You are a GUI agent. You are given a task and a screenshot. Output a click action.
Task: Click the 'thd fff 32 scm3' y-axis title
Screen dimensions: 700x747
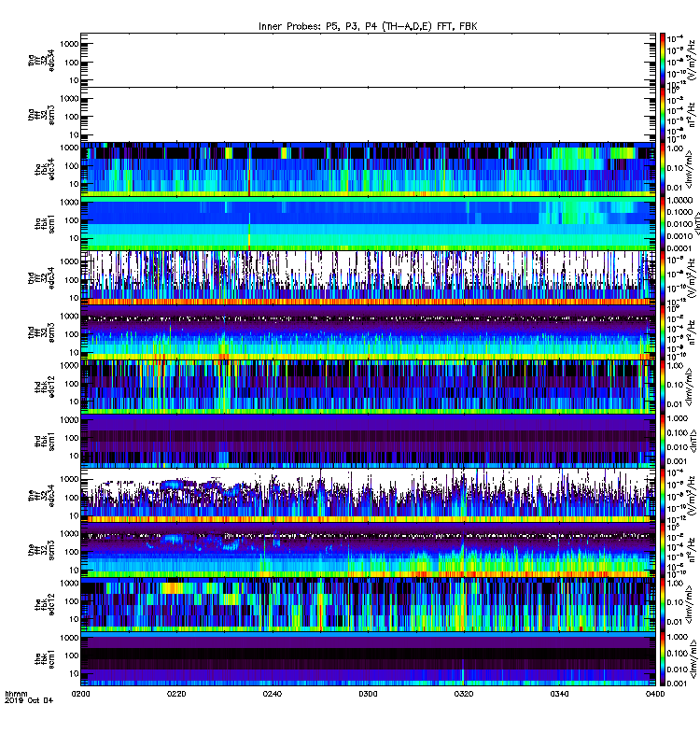41,332
